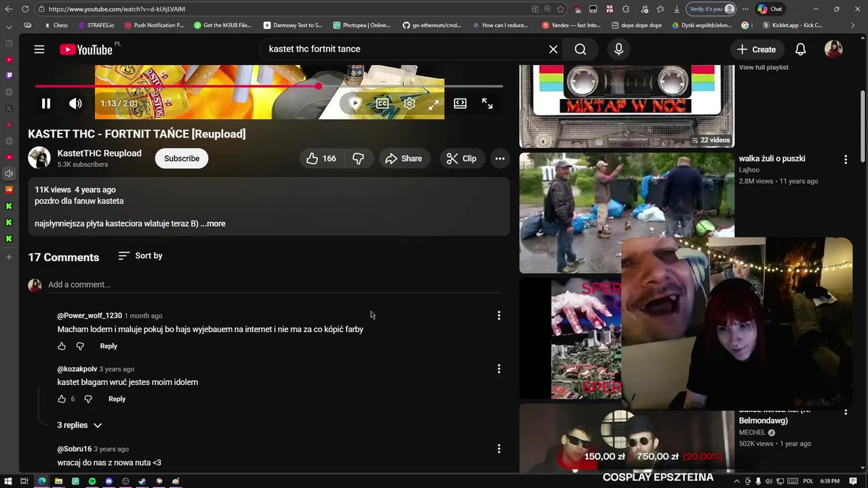
Task: Seek along the video progress bar
Action: (269, 86)
